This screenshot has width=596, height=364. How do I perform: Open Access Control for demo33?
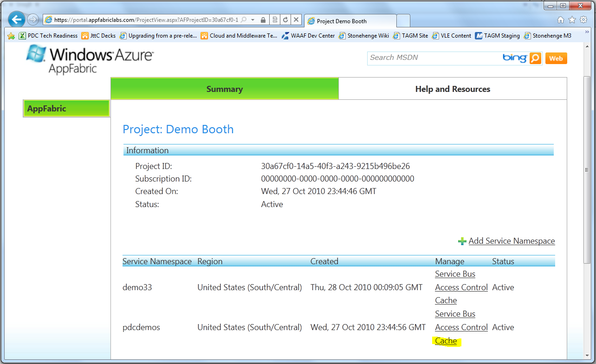click(461, 287)
